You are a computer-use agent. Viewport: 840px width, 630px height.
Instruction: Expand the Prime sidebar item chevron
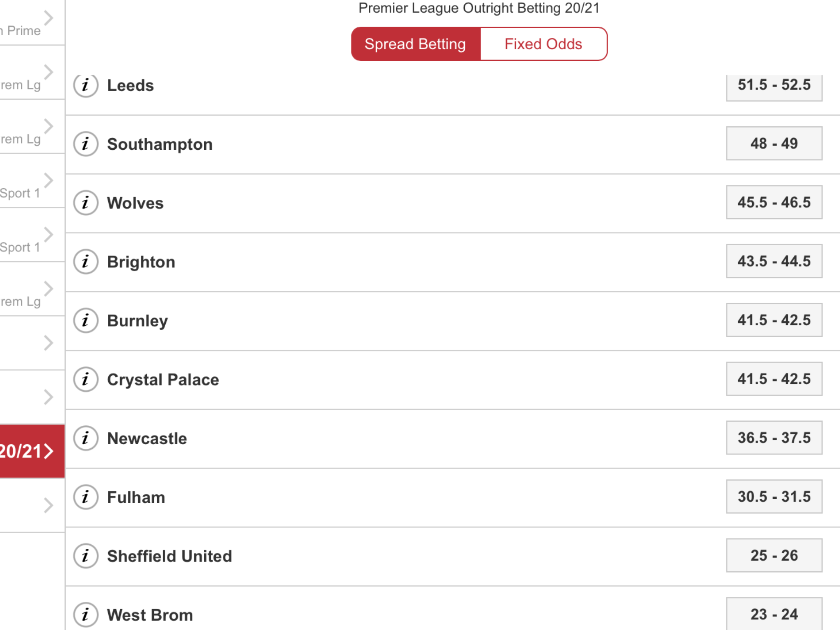click(x=49, y=18)
